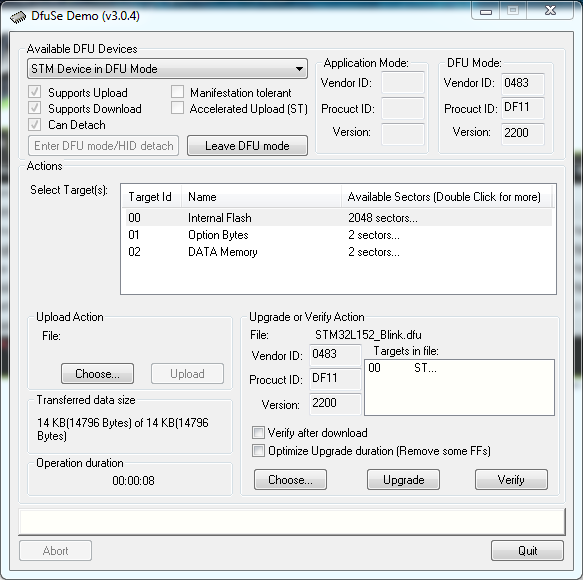Toggle the Supports Upload checkbox
Image resolution: width=583 pixels, height=580 pixels.
pyautogui.click(x=35, y=92)
